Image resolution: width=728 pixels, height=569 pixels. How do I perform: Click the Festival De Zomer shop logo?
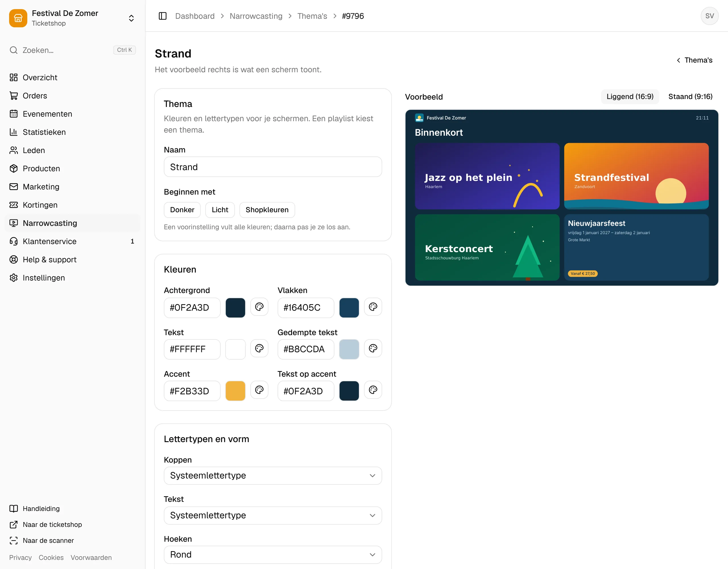tap(18, 18)
